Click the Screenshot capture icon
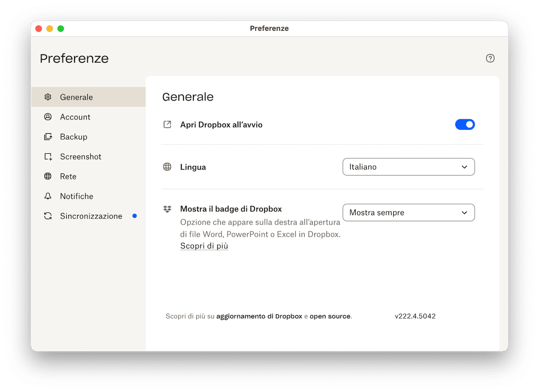The width and height of the screenshot is (539, 392). click(48, 157)
